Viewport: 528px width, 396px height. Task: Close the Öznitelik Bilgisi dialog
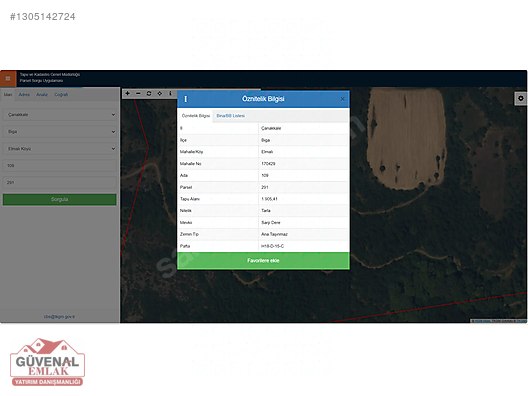tap(342, 99)
